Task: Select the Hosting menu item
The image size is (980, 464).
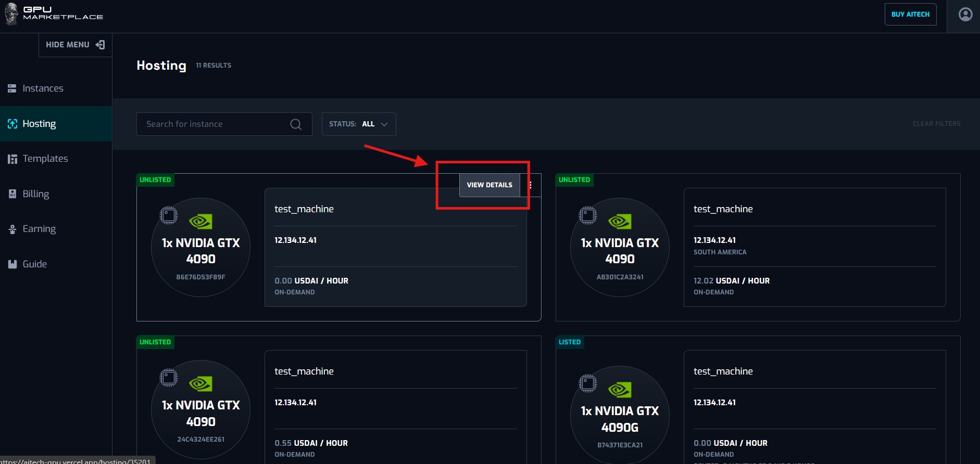Action: click(39, 124)
